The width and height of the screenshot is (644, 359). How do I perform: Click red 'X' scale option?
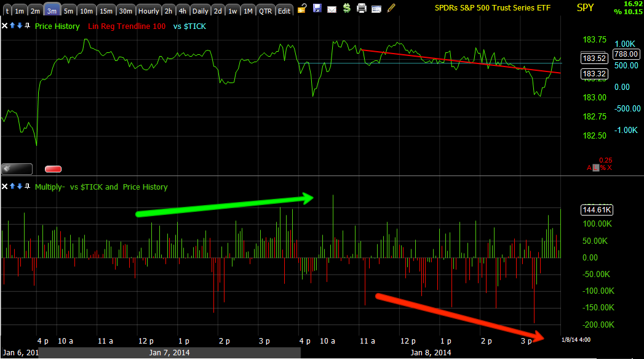click(610, 167)
